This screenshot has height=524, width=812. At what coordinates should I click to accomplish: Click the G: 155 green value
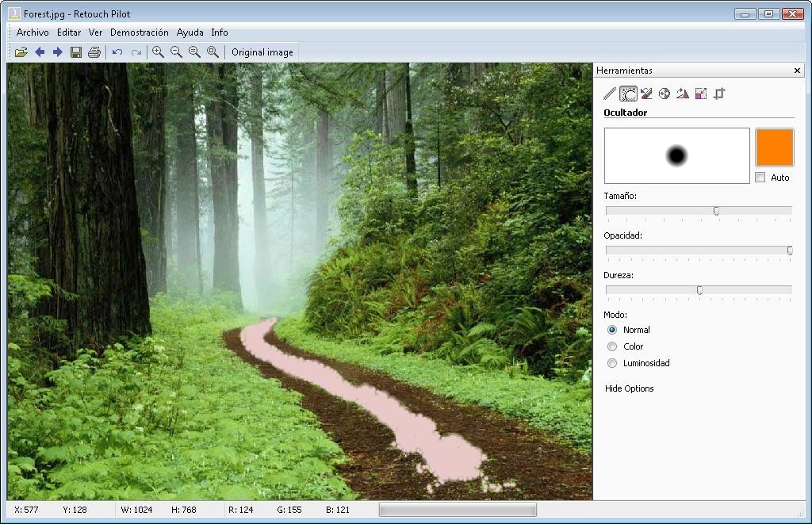tap(289, 510)
